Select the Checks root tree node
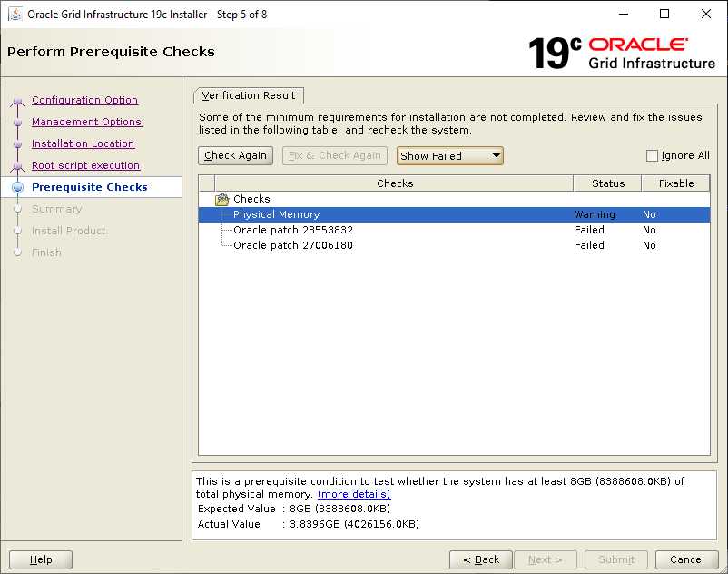 251,199
